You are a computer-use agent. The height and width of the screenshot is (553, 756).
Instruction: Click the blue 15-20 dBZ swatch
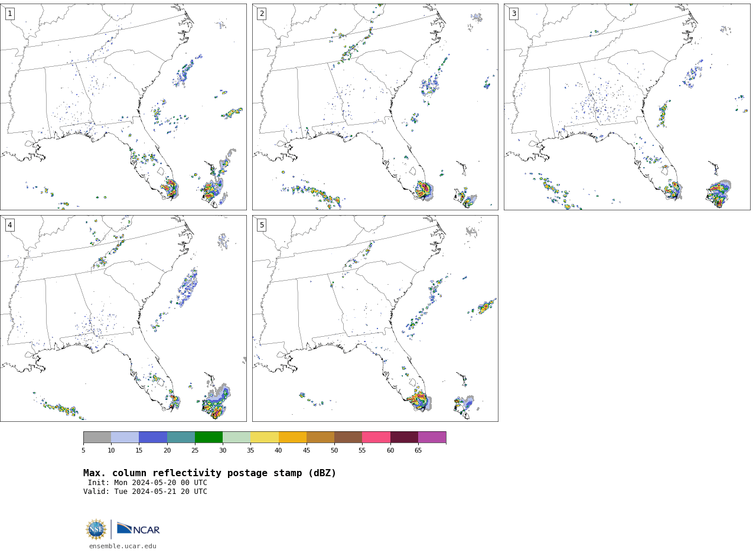pyautogui.click(x=153, y=437)
